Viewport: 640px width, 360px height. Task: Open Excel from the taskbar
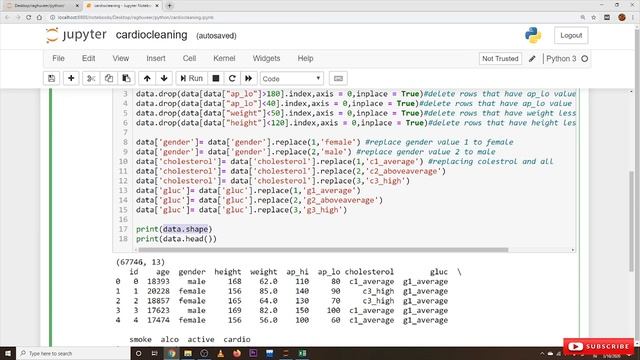point(302,353)
